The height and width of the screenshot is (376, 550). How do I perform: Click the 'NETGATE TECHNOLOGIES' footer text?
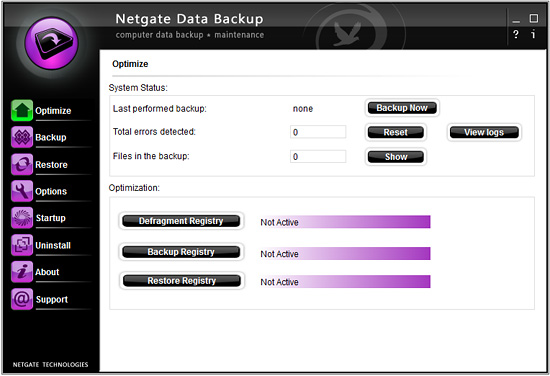click(x=51, y=364)
